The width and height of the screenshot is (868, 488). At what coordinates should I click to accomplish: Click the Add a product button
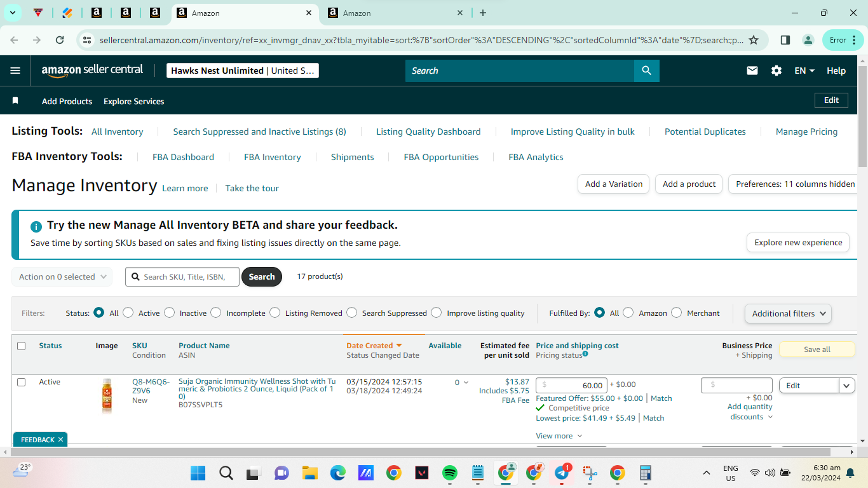coord(689,184)
